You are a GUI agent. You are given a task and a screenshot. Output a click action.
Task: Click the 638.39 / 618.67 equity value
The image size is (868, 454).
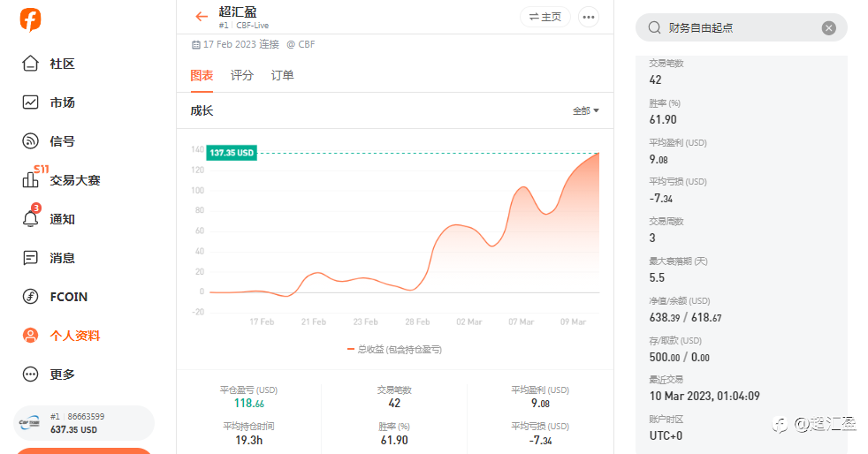[x=685, y=317]
